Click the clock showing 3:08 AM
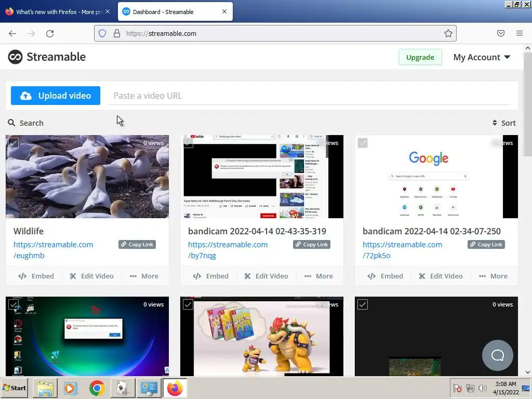The height and width of the screenshot is (399, 532). [506, 384]
